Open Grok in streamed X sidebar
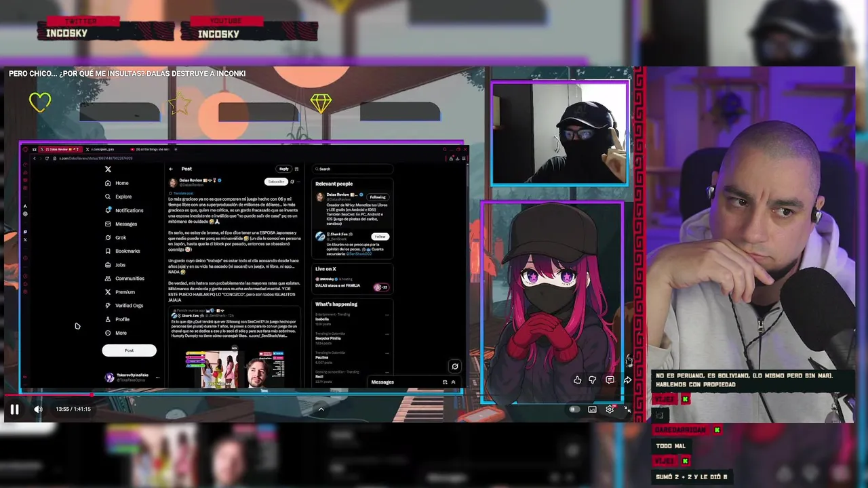 click(x=116, y=237)
